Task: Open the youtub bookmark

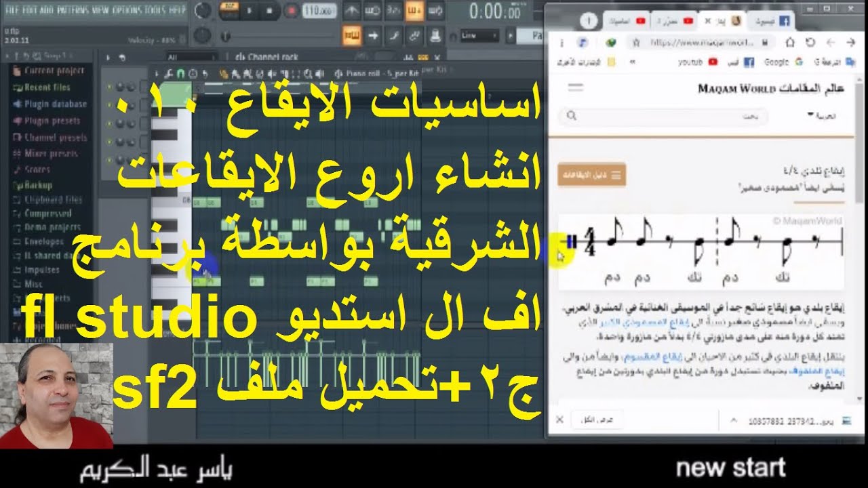Action: click(x=697, y=62)
